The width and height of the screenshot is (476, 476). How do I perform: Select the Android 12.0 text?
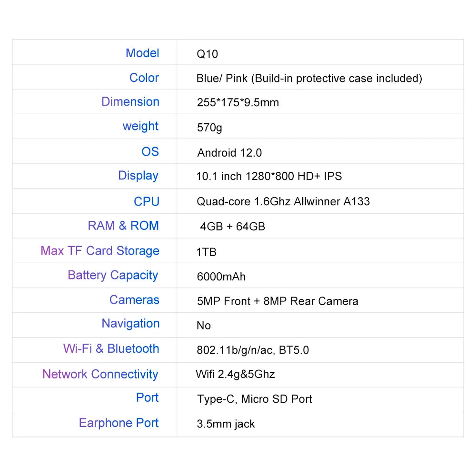pyautogui.click(x=229, y=152)
